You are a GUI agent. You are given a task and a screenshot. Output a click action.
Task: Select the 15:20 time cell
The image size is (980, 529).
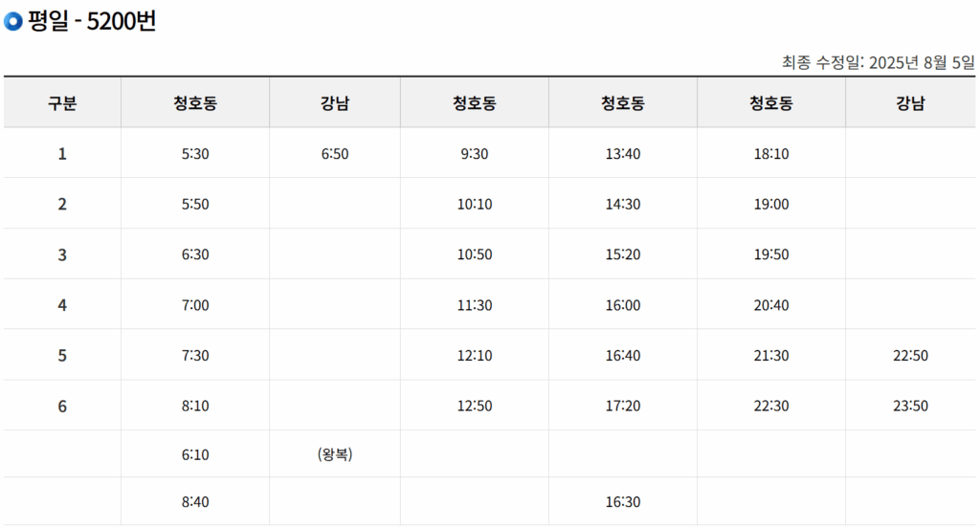pos(623,255)
